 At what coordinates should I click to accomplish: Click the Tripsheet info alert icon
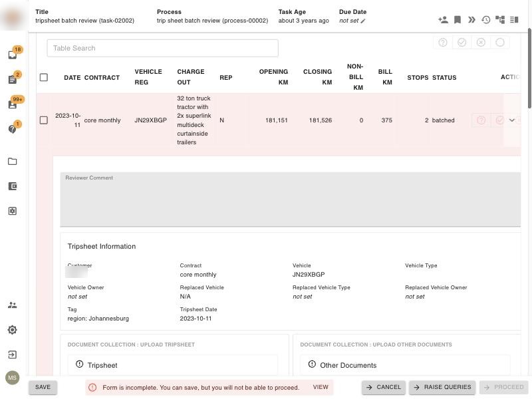click(x=79, y=364)
